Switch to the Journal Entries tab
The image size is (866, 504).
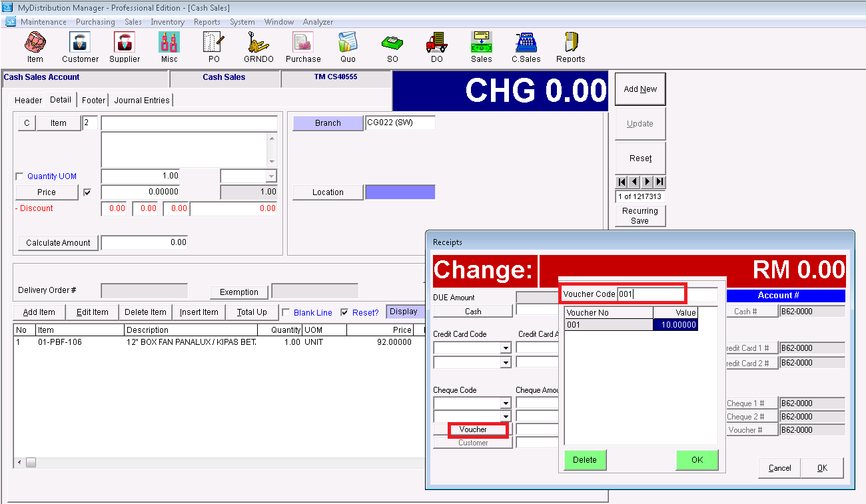pyautogui.click(x=142, y=101)
